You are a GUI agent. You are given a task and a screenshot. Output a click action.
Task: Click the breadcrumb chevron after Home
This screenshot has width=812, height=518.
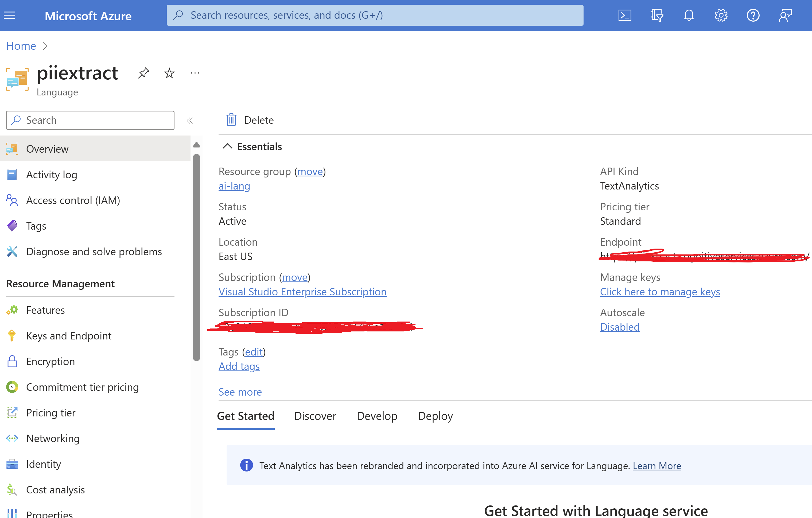45,46
